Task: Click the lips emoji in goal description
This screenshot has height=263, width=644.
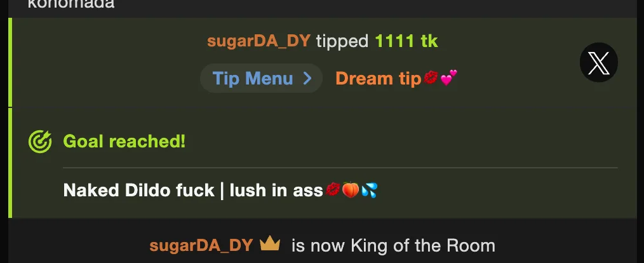Action: click(333, 190)
